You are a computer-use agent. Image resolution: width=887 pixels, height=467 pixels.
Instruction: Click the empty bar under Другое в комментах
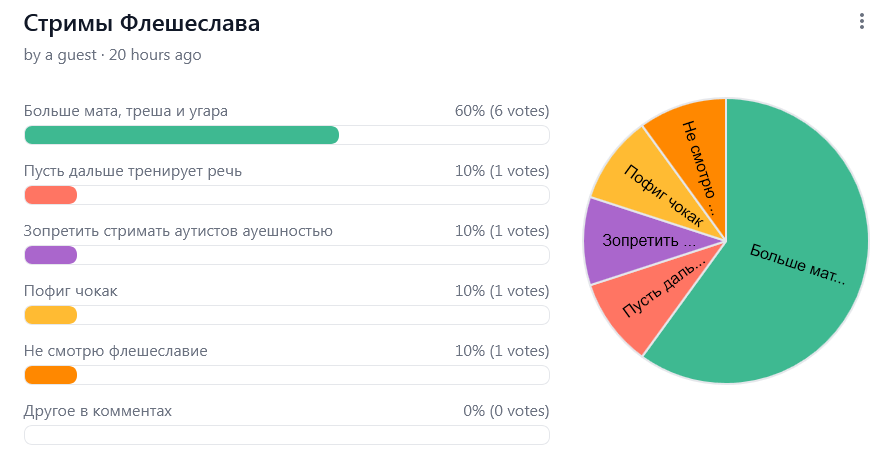(287, 435)
